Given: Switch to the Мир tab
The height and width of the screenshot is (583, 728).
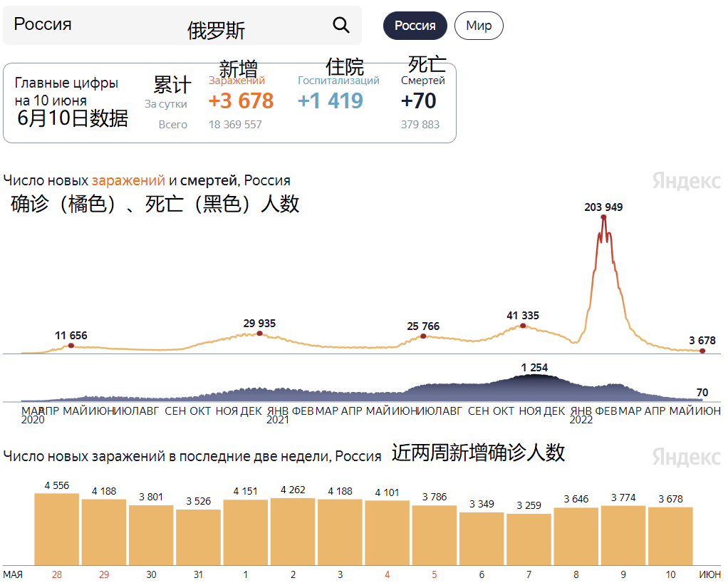Looking at the screenshot, I should [x=478, y=25].
